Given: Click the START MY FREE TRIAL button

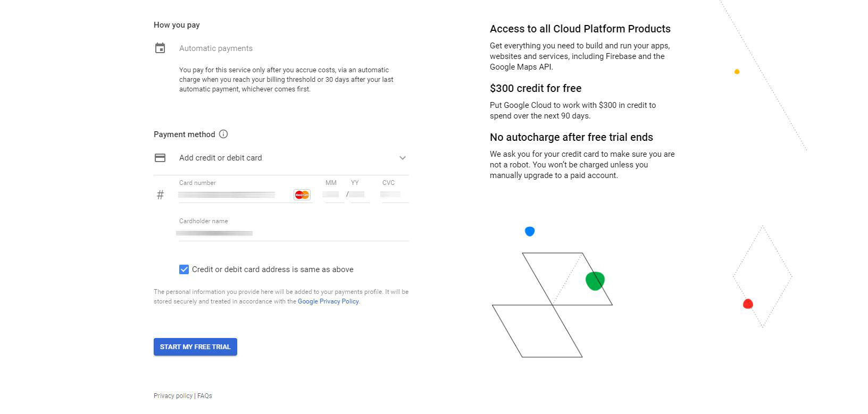Looking at the screenshot, I should 195,347.
